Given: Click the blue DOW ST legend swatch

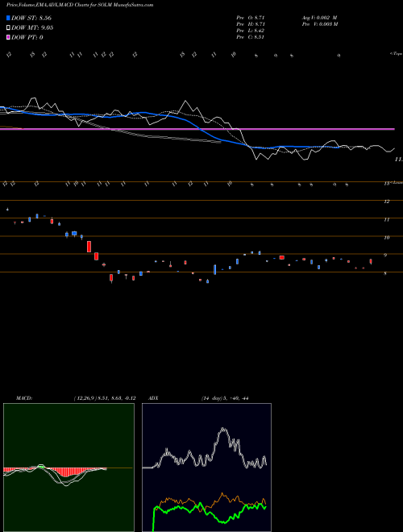Looking at the screenshot, I should [x=8, y=18].
